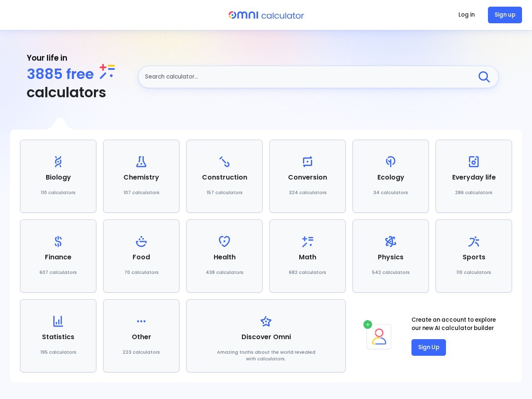Open the Physics category title
Viewport: 532px width, 399px height.
click(391, 257)
